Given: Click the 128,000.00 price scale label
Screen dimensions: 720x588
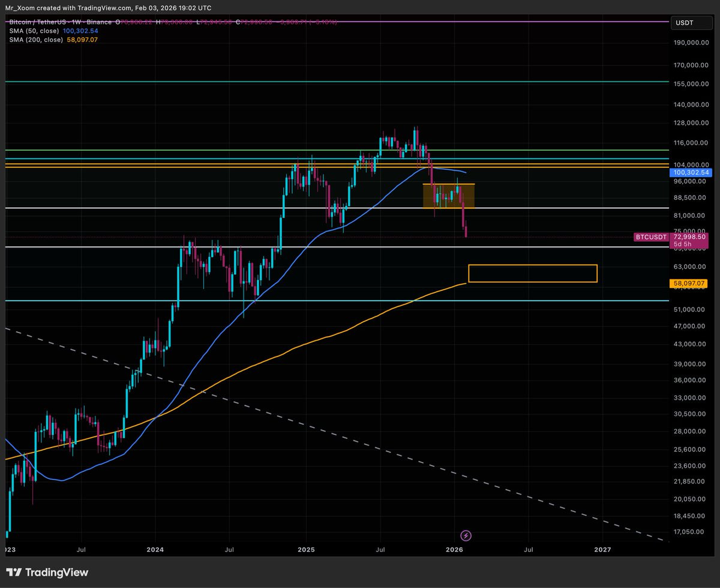Looking at the screenshot, I should click(691, 123).
